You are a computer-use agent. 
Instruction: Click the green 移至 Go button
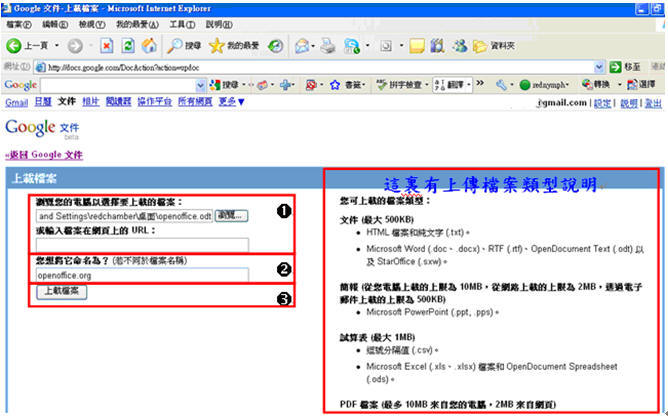pos(625,67)
